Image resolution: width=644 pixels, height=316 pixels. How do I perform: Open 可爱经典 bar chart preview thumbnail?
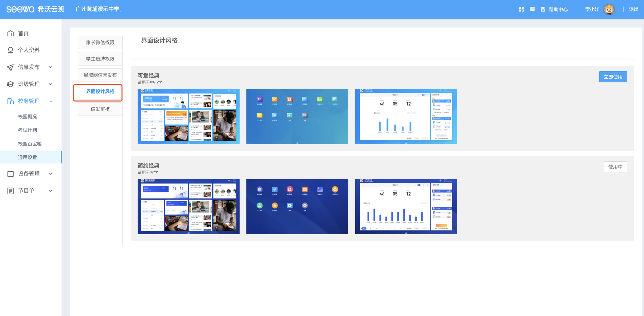tap(406, 117)
